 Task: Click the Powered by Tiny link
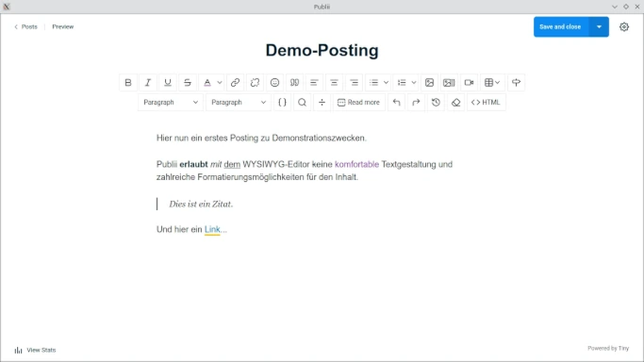coord(608,348)
